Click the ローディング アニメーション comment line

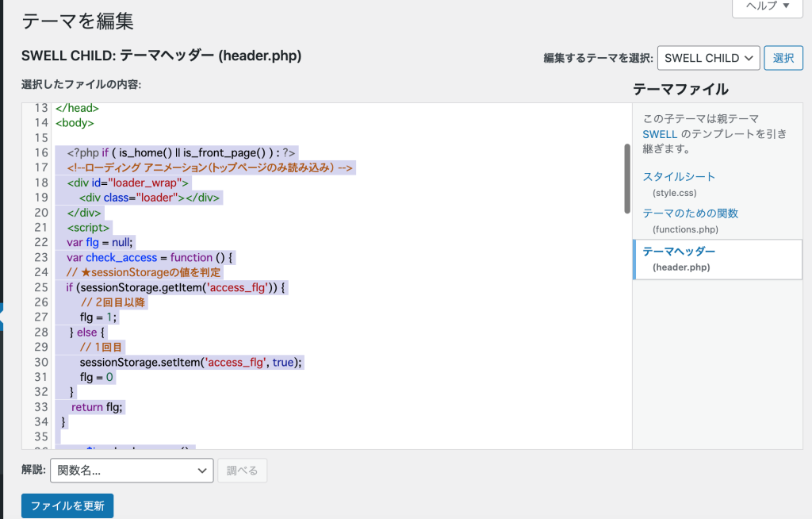(x=209, y=167)
